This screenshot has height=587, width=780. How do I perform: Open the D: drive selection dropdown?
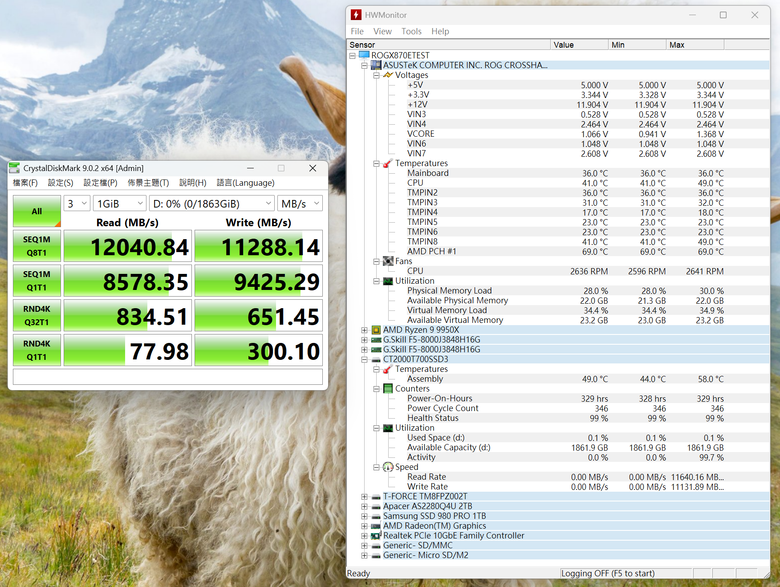(212, 203)
